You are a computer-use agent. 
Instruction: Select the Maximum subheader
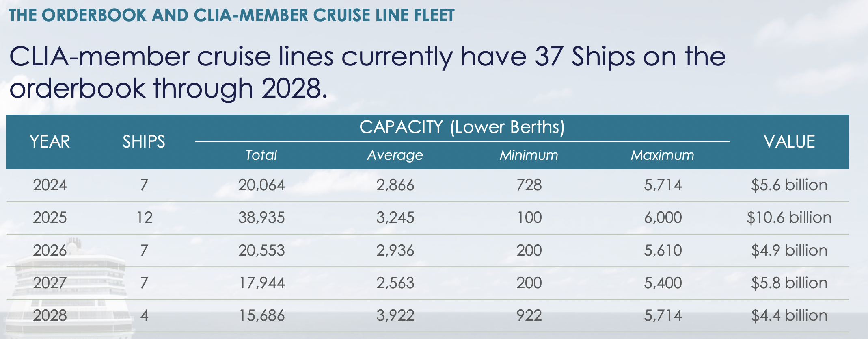tap(662, 155)
